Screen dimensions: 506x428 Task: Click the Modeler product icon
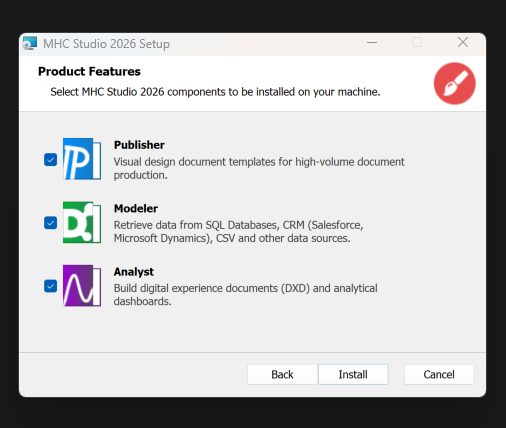(x=82, y=222)
